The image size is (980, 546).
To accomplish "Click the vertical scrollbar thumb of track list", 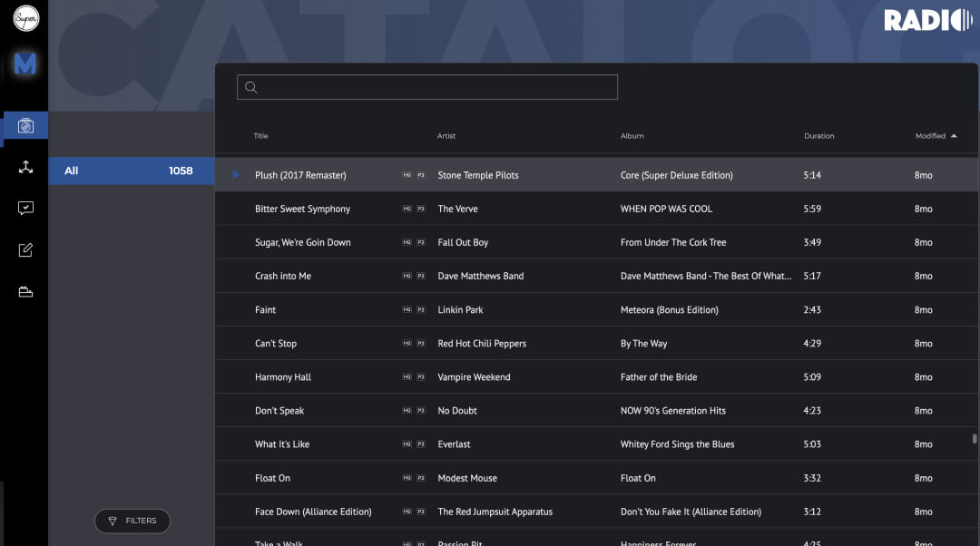I will point(975,439).
